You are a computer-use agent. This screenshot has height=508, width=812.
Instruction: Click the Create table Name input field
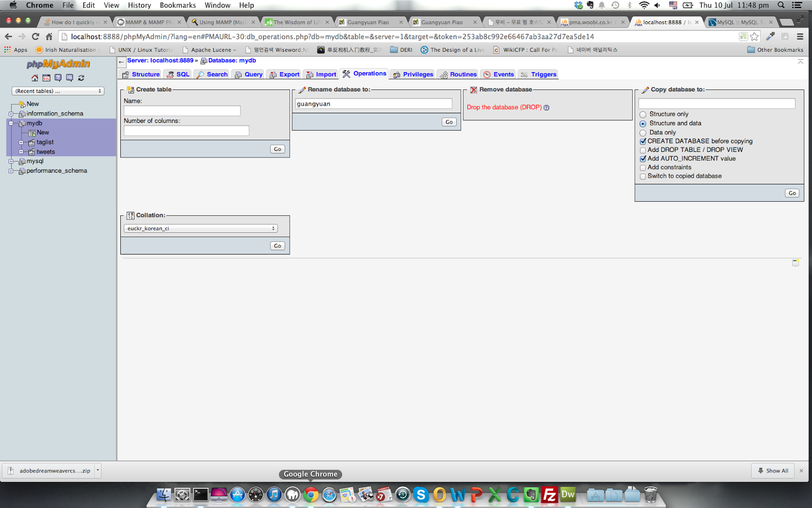182,110
